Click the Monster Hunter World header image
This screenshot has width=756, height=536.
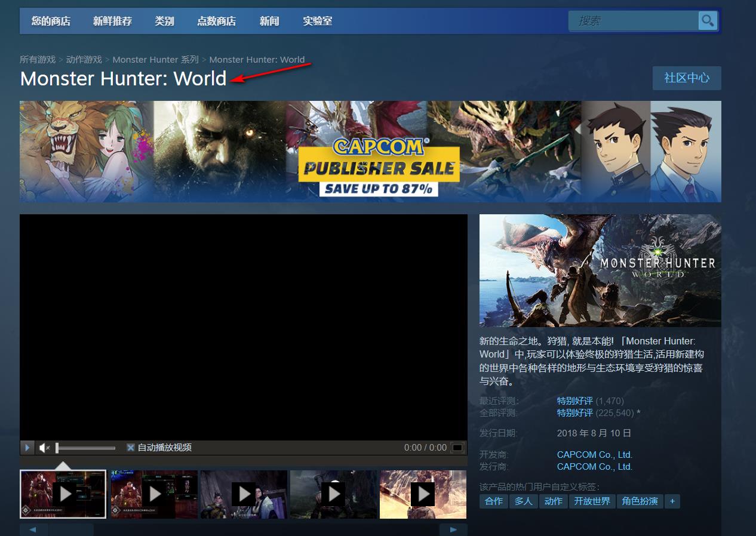pyautogui.click(x=600, y=270)
